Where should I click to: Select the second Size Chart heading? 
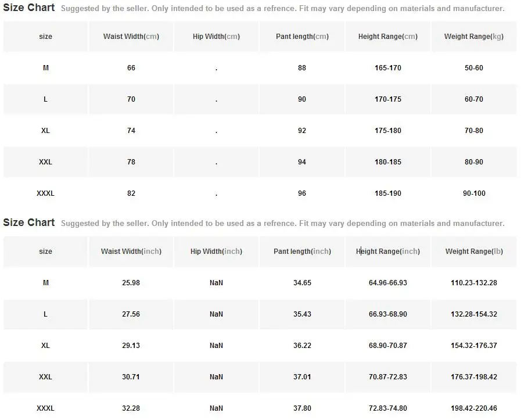point(29,222)
